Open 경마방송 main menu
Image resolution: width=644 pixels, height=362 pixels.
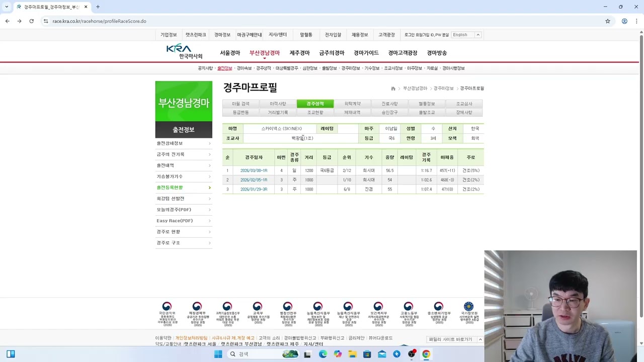pyautogui.click(x=437, y=53)
